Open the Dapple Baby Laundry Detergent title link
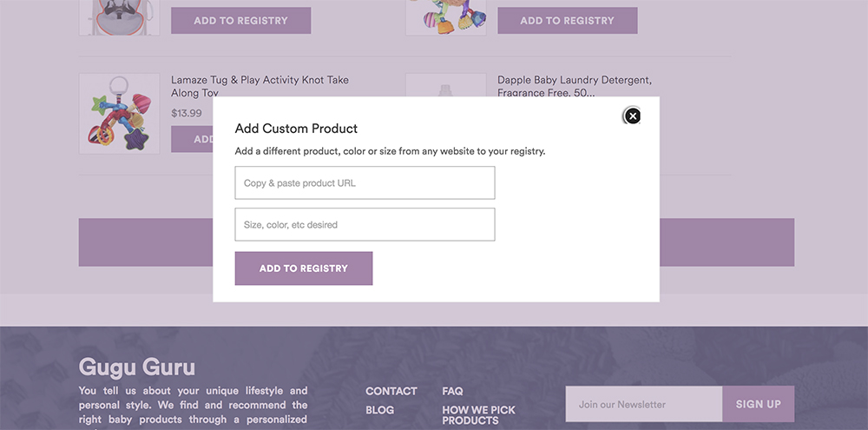This screenshot has height=430, width=868. tap(575, 86)
